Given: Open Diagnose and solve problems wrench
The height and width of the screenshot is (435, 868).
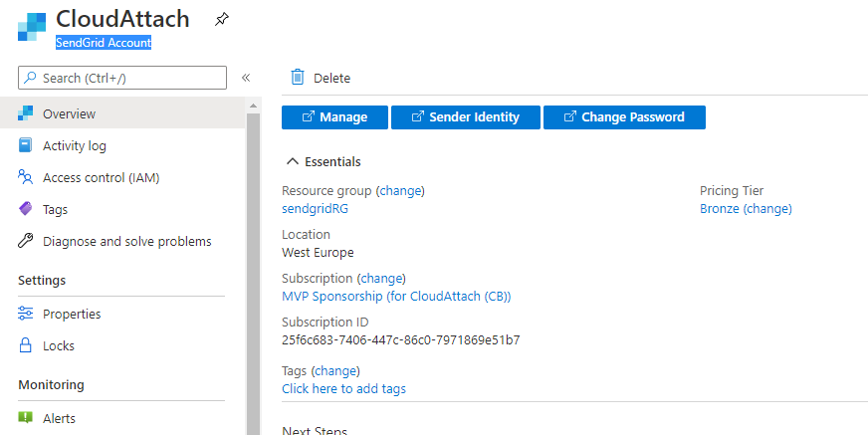Looking at the screenshot, I should point(26,241).
